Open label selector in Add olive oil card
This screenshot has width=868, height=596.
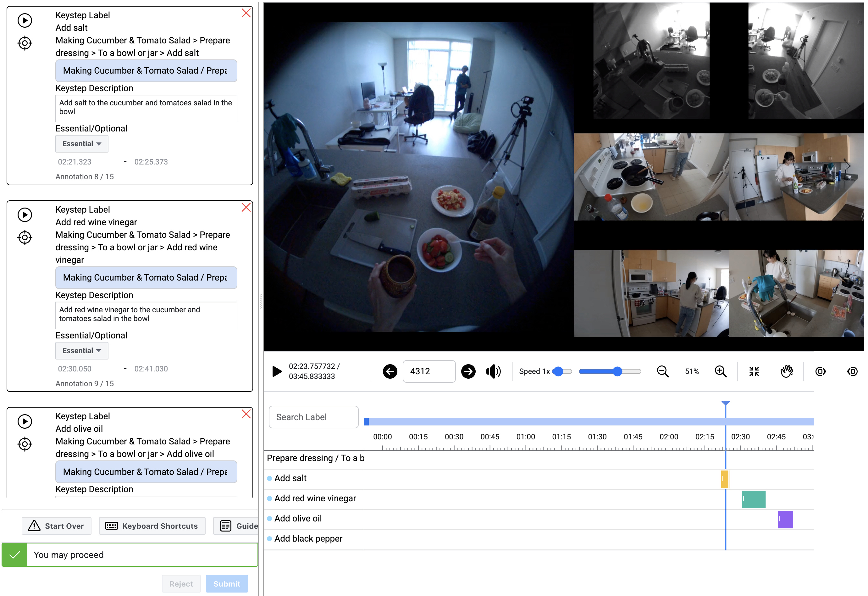(x=146, y=471)
